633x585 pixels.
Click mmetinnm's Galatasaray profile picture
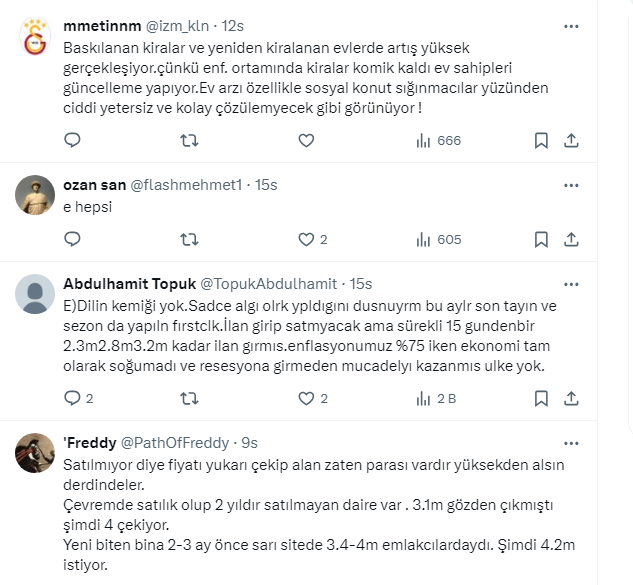pyautogui.click(x=37, y=40)
